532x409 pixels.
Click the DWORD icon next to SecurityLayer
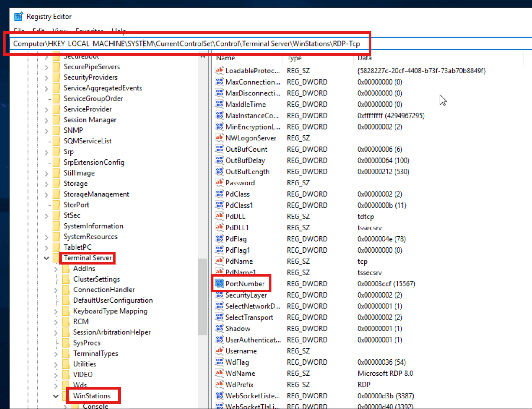click(x=219, y=295)
